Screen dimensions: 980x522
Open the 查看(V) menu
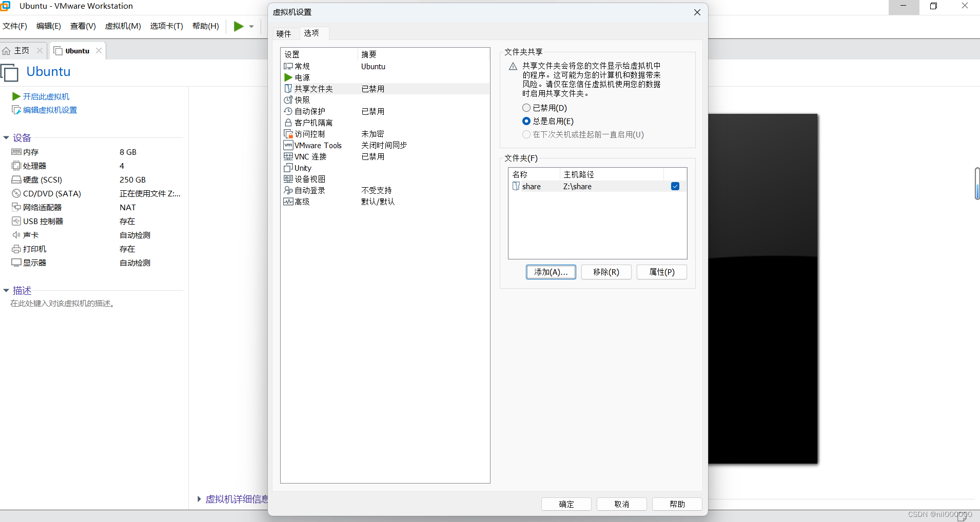pos(83,26)
